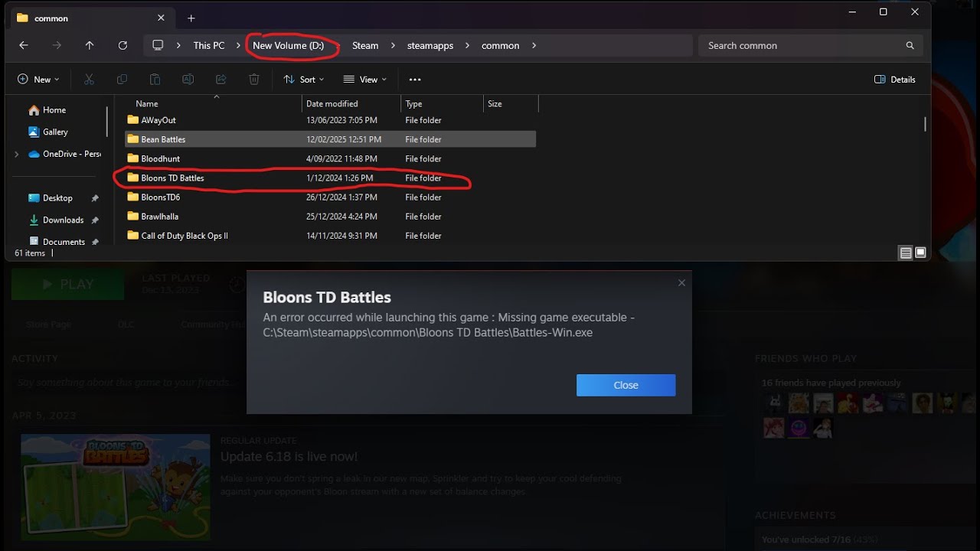The width and height of the screenshot is (980, 551).
Task: Click Steam in the breadcrumb path
Action: coord(365,46)
